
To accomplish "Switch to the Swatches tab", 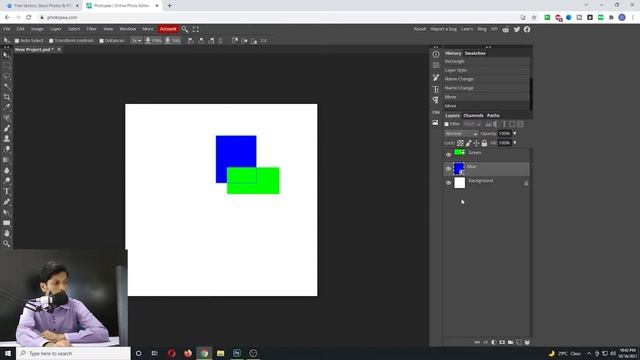I will (x=475, y=53).
